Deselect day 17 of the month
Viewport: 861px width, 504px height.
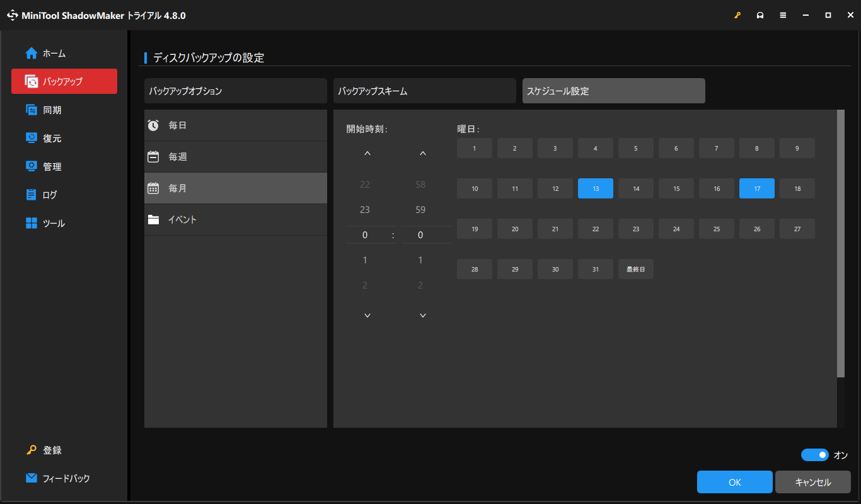(x=757, y=188)
